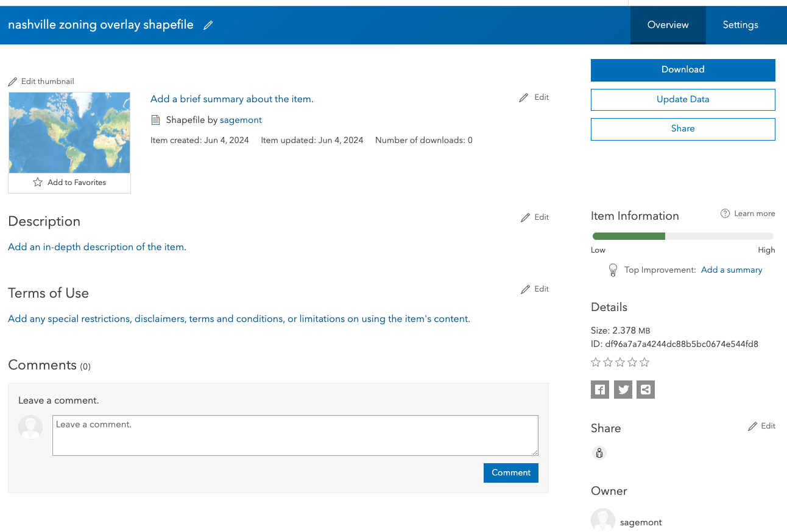Click the generic share link icon
787x532 pixels.
[x=645, y=389]
